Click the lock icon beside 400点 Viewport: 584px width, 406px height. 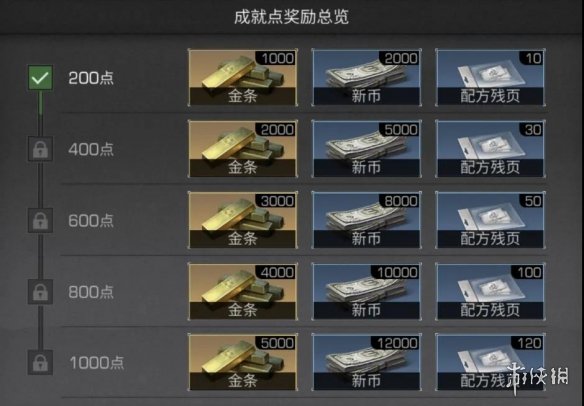click(x=40, y=149)
